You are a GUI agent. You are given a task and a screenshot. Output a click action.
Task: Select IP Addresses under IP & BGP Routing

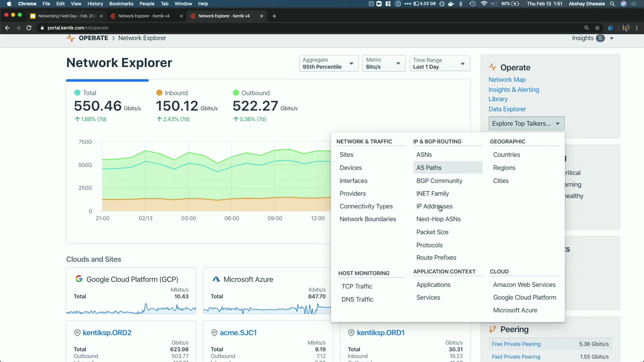coord(434,206)
